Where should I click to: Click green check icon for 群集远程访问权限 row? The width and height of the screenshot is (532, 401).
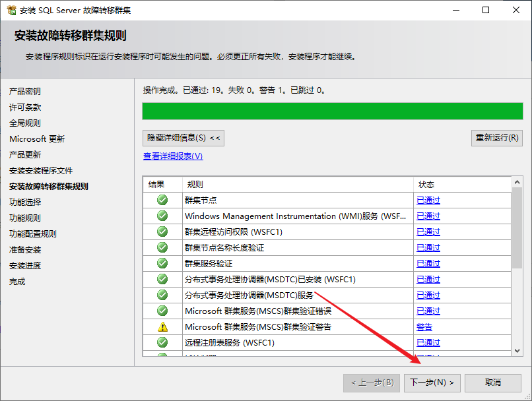click(162, 232)
